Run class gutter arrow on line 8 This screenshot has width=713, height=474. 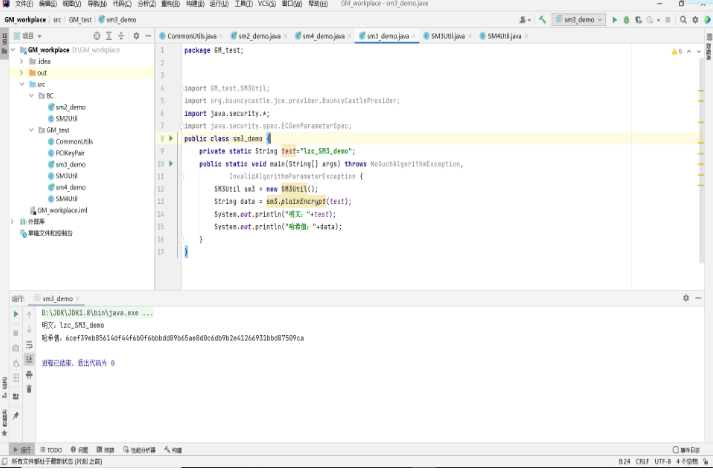point(171,138)
